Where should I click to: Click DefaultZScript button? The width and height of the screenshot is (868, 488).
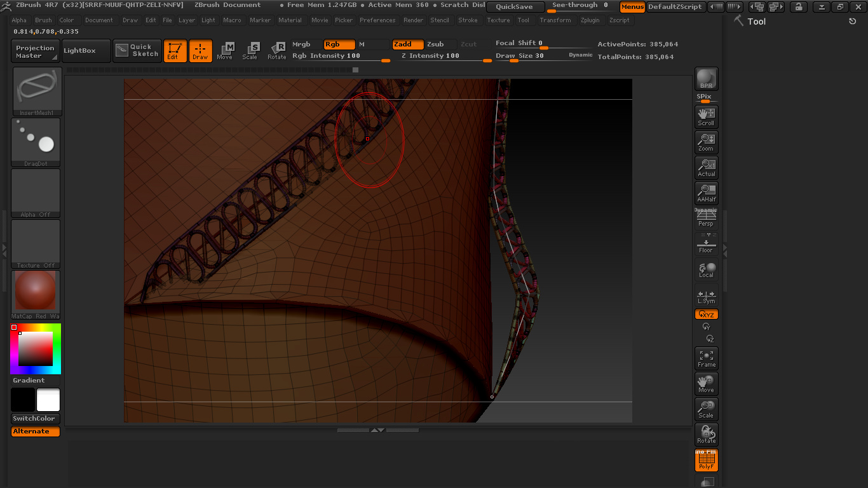(x=675, y=7)
